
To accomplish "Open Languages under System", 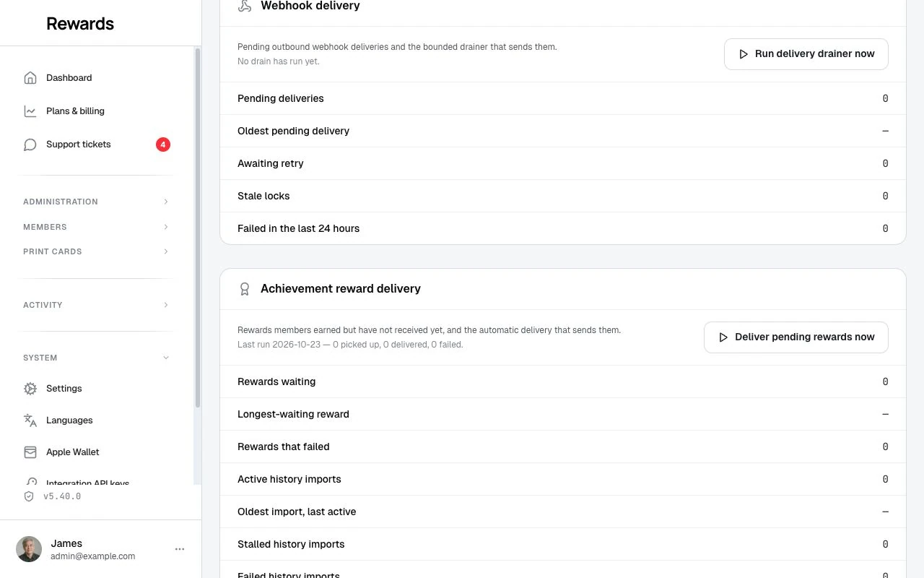I will pos(97,420).
